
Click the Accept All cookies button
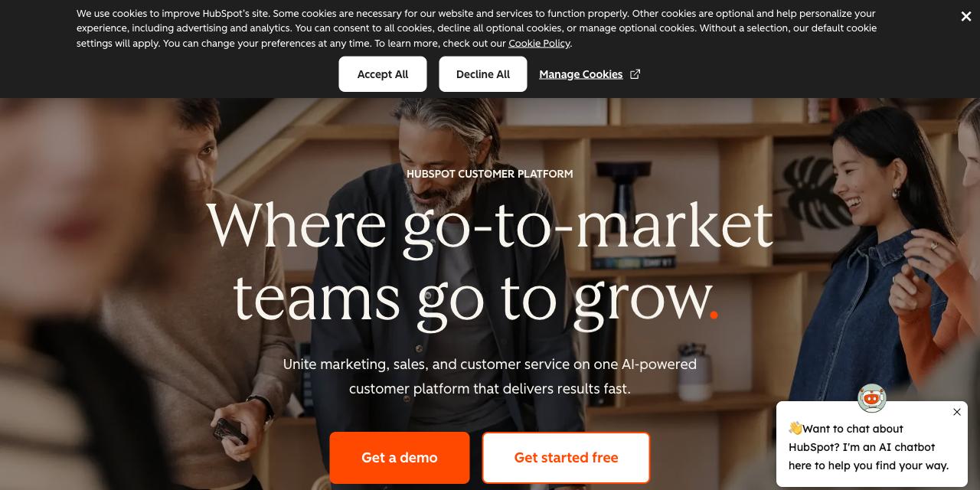click(383, 74)
